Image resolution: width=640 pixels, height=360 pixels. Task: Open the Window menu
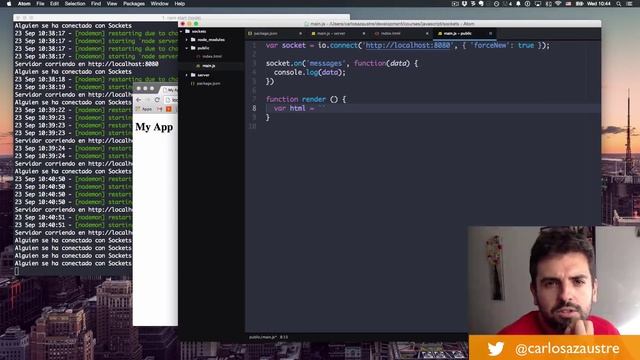coord(160,4)
